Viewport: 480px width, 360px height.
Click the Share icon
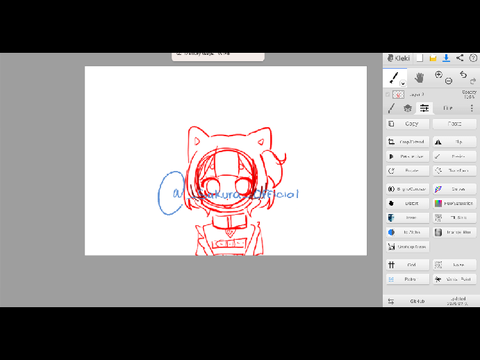point(460,58)
